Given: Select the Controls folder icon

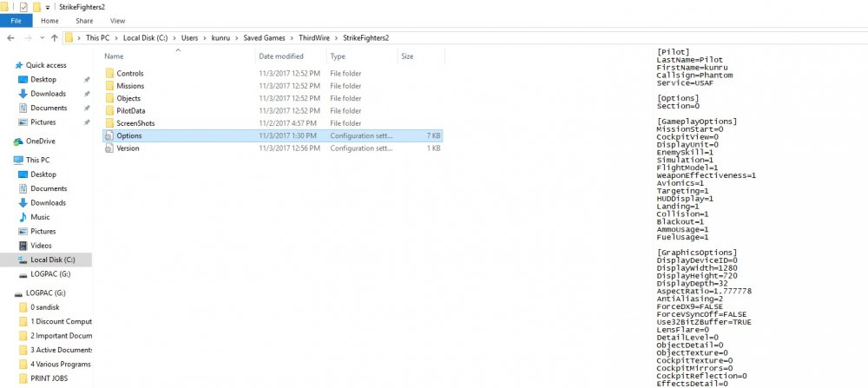Looking at the screenshot, I should pos(109,73).
